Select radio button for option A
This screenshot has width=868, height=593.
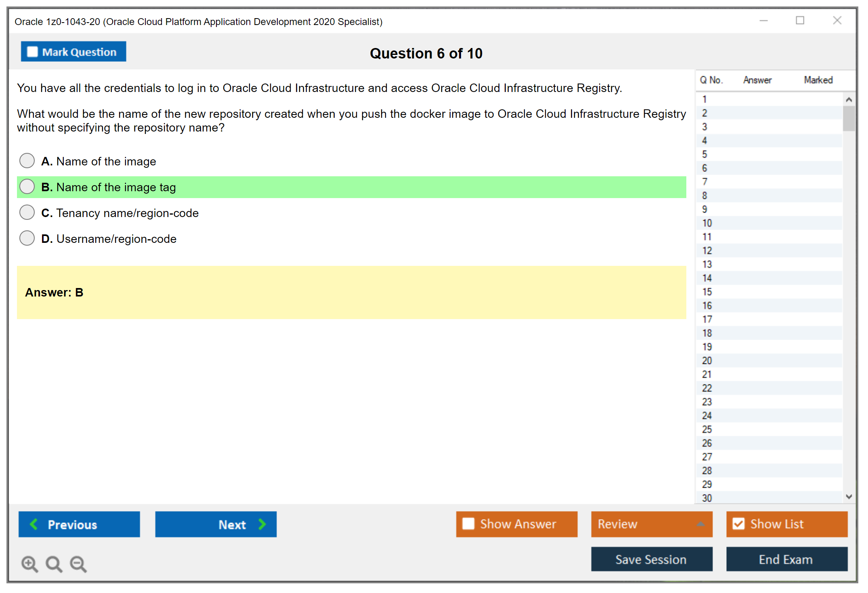27,161
